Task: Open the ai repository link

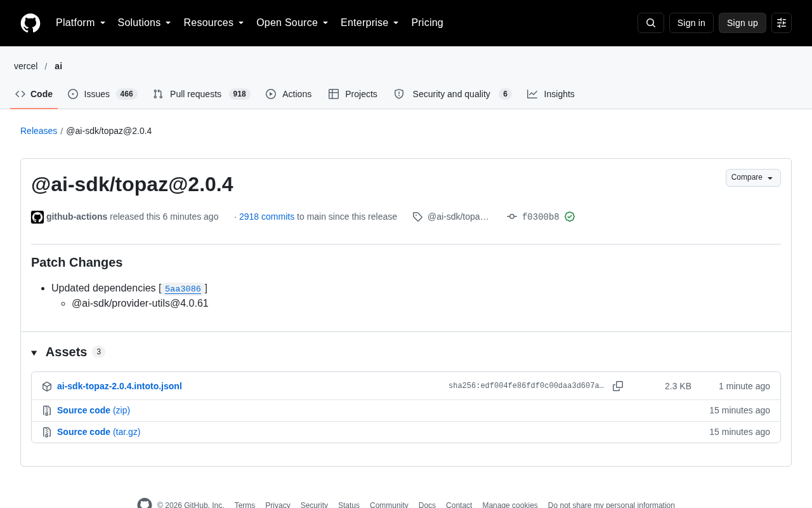Action: (x=58, y=66)
